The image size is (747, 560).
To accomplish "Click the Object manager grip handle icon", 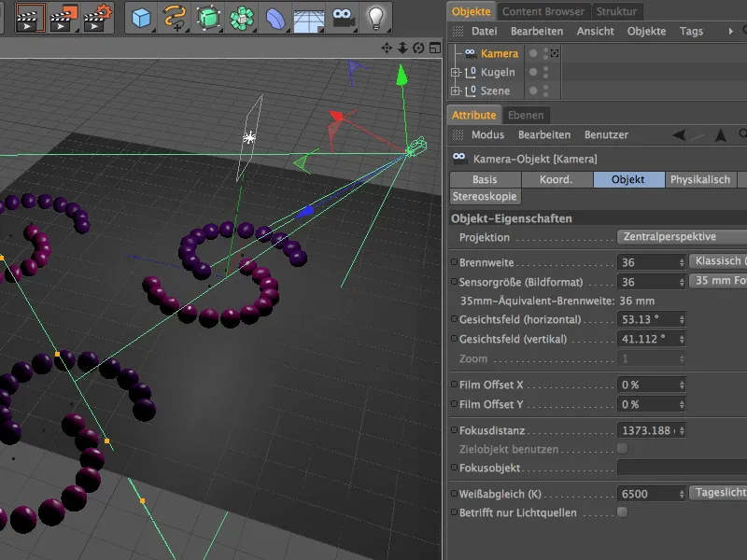I will (458, 31).
